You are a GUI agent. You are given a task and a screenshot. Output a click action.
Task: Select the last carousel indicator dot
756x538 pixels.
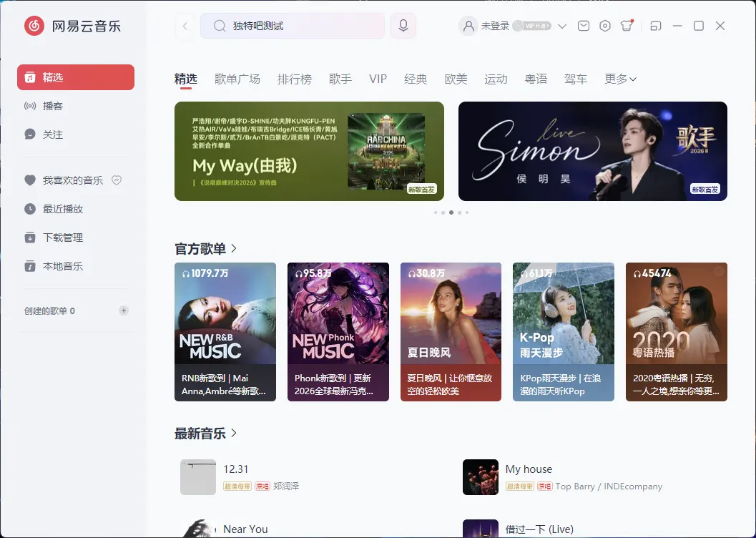[467, 212]
